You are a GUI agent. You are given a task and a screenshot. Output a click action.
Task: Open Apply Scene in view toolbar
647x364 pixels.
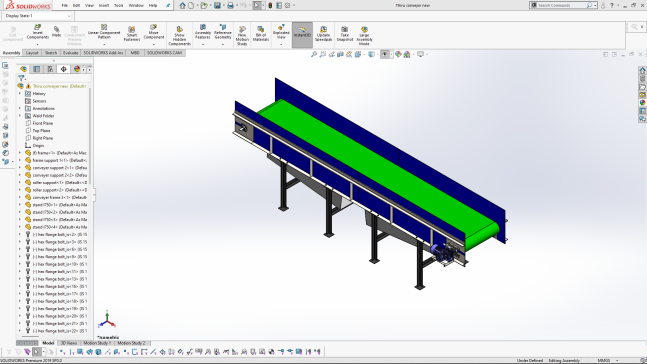pos(407,54)
